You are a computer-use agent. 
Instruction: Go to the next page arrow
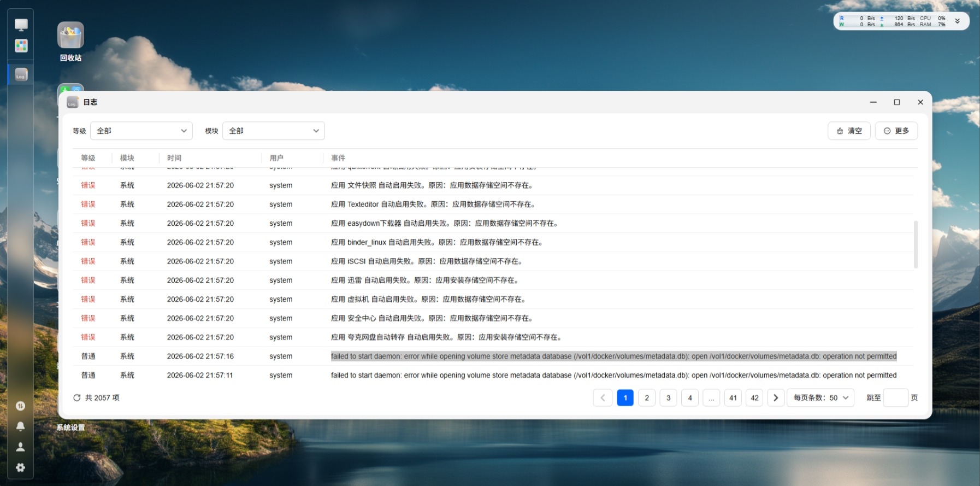tap(776, 398)
